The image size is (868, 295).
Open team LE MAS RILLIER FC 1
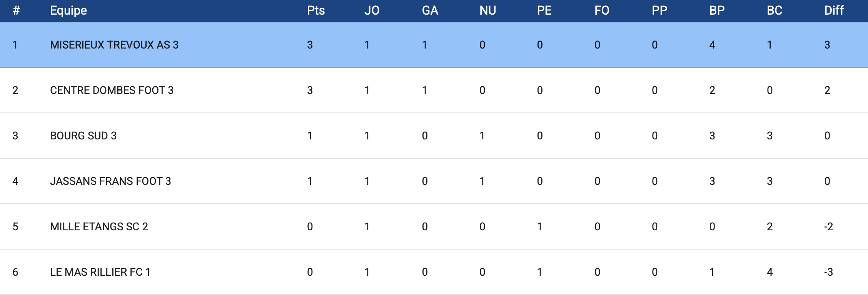click(100, 272)
